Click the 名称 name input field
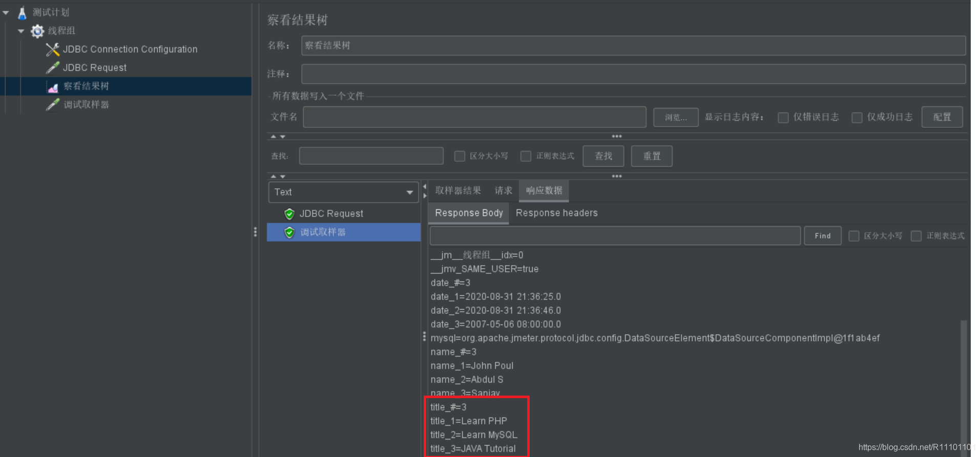Screen dimensions: 980x457 coord(634,46)
